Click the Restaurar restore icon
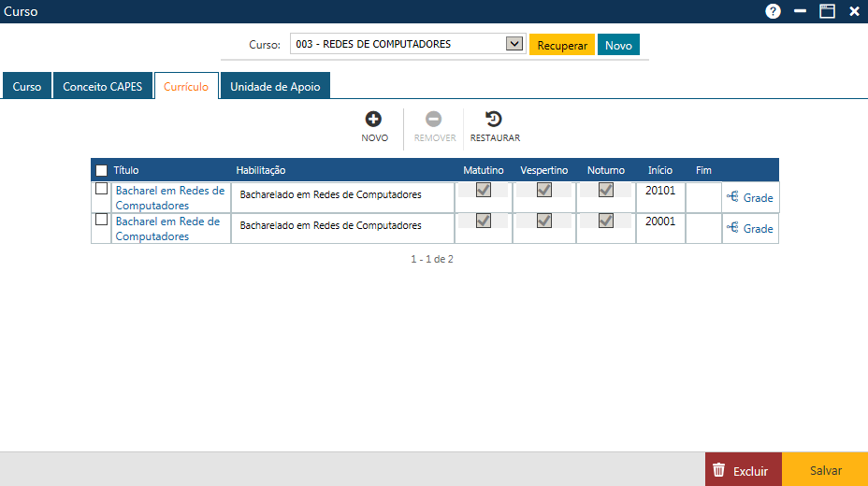Image resolution: width=868 pixels, height=486 pixels. pyautogui.click(x=494, y=120)
